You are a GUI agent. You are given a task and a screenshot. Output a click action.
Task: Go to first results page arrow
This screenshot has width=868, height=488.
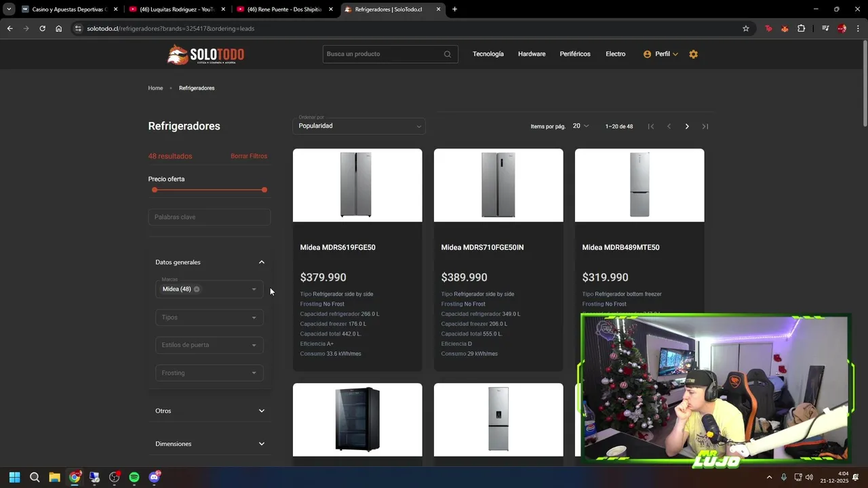coord(651,126)
